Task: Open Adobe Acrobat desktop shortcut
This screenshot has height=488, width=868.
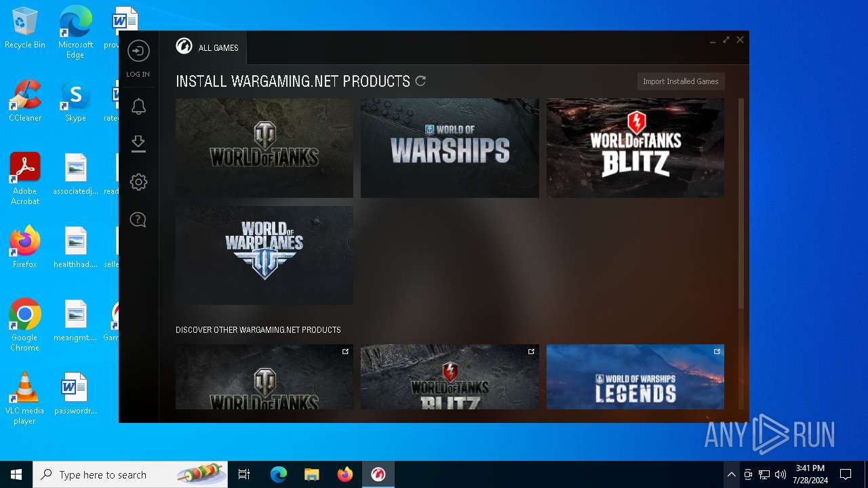Action: [25, 179]
